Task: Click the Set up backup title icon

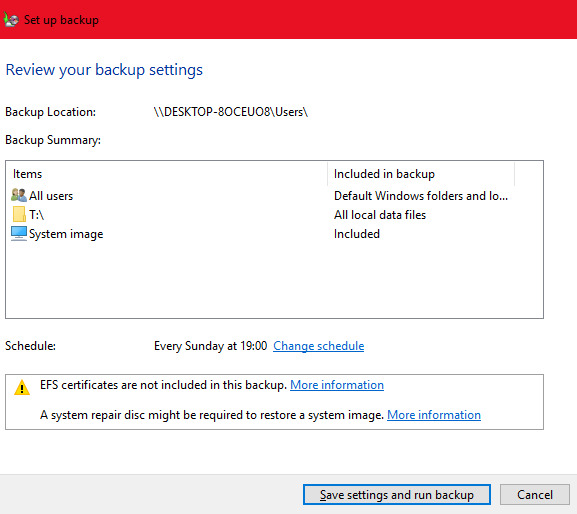Action: (11, 20)
